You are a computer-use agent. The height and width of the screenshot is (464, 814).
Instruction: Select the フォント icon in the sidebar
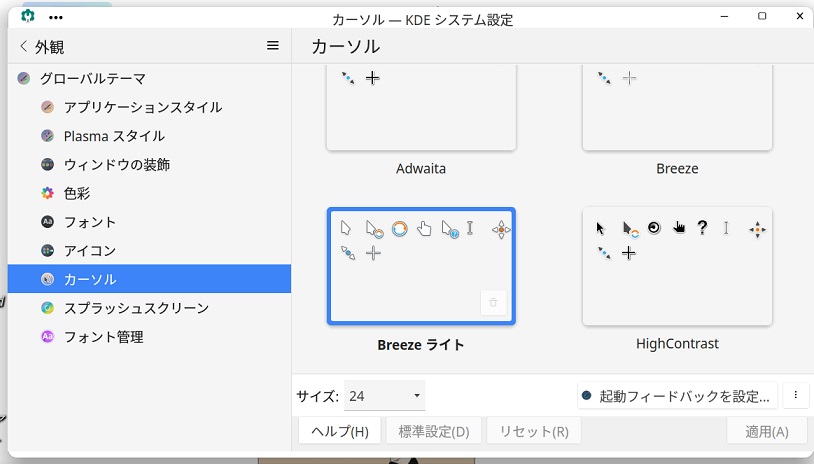(x=47, y=222)
